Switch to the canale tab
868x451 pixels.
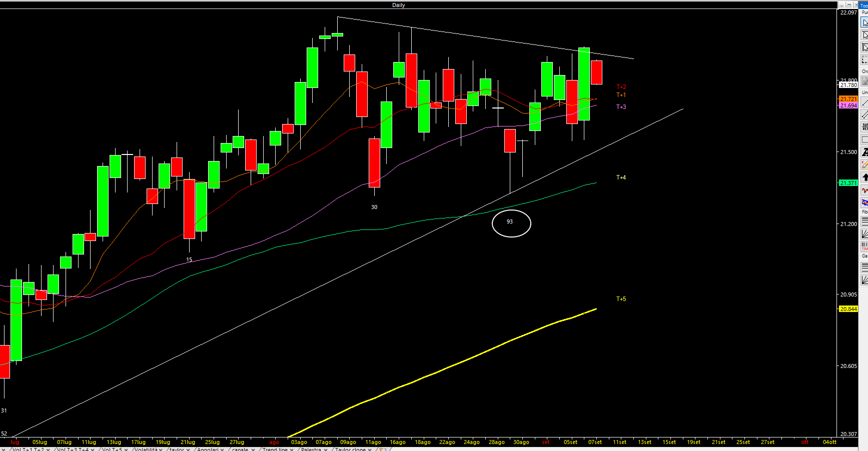[240, 449]
